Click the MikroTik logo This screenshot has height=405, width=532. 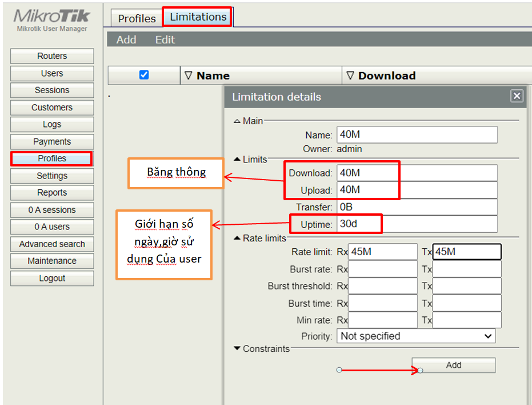click(51, 17)
